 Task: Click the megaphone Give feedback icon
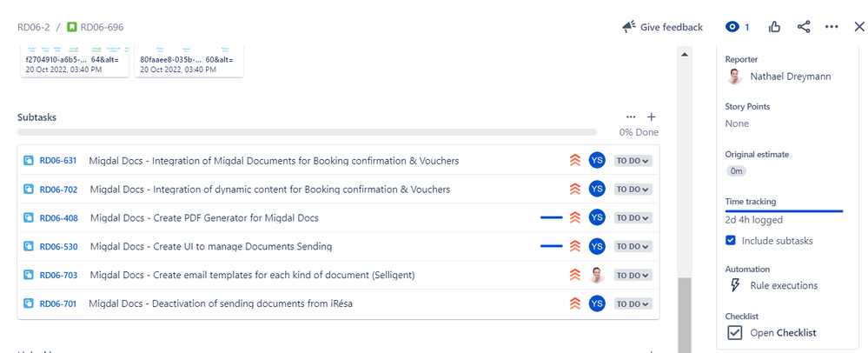click(x=629, y=27)
